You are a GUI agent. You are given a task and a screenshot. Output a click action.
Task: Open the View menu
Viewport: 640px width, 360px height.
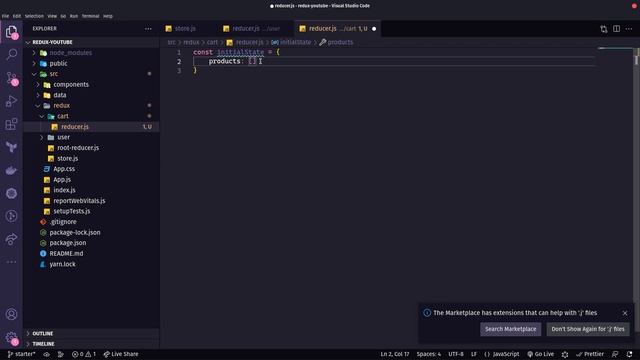click(x=52, y=16)
